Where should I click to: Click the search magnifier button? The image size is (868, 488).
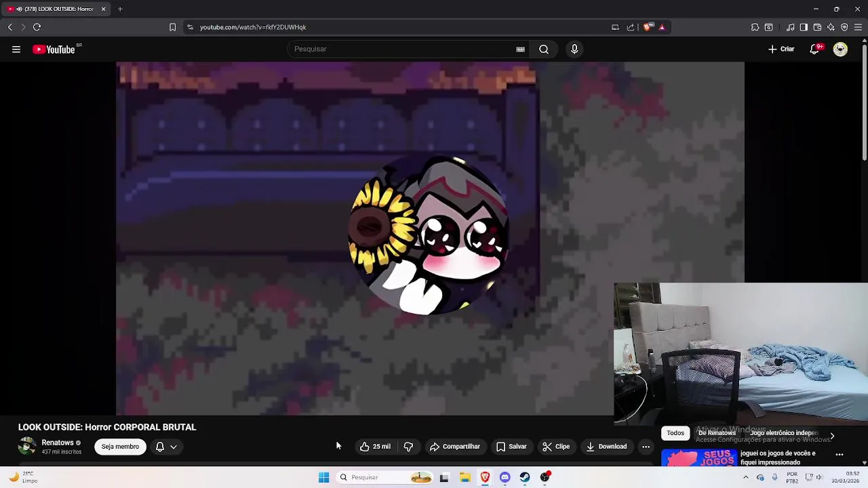pos(544,49)
